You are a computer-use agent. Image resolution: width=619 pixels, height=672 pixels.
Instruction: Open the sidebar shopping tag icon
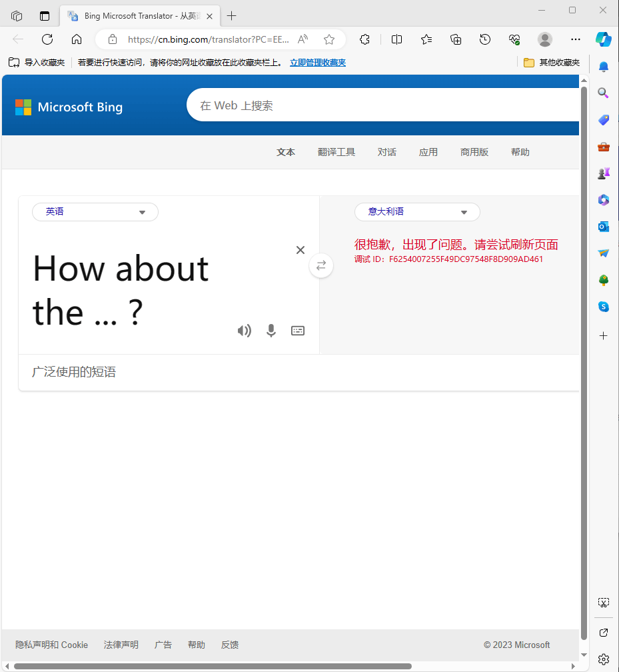pyautogui.click(x=604, y=119)
